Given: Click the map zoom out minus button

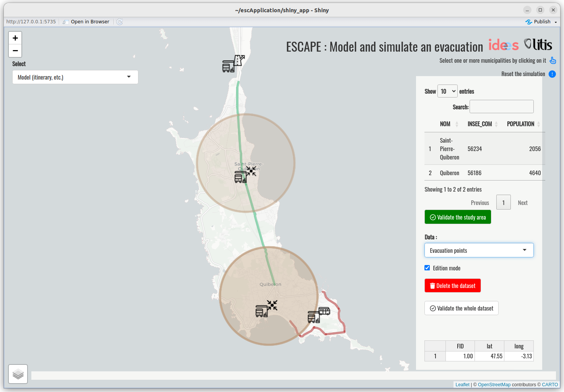Looking at the screenshot, I should point(15,50).
